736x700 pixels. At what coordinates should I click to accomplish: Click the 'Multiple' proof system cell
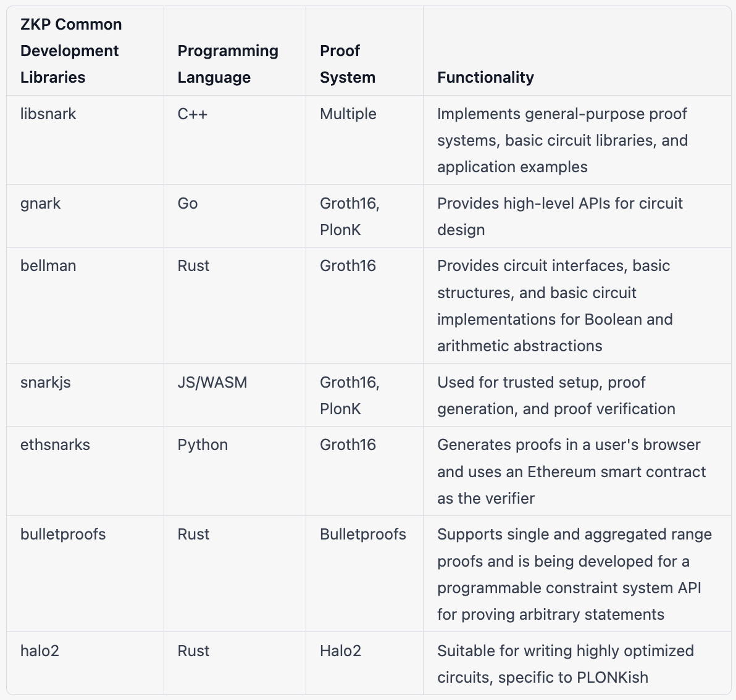(x=348, y=114)
